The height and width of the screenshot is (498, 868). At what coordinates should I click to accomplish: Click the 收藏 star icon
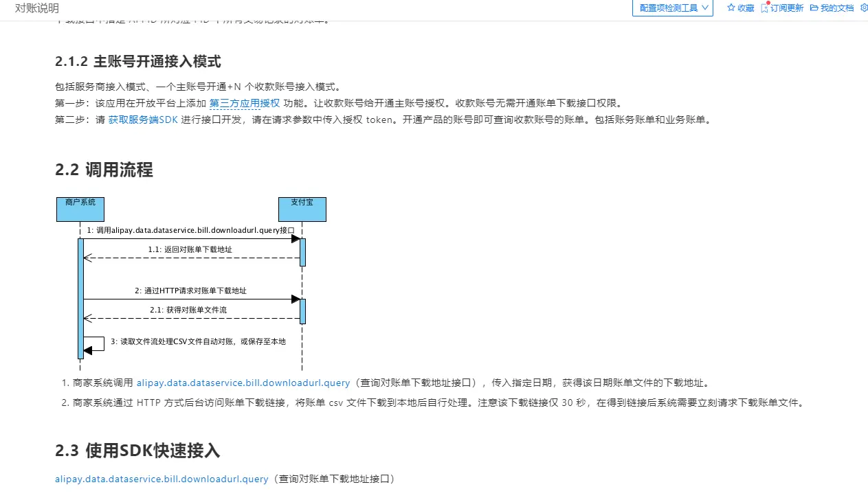point(731,8)
